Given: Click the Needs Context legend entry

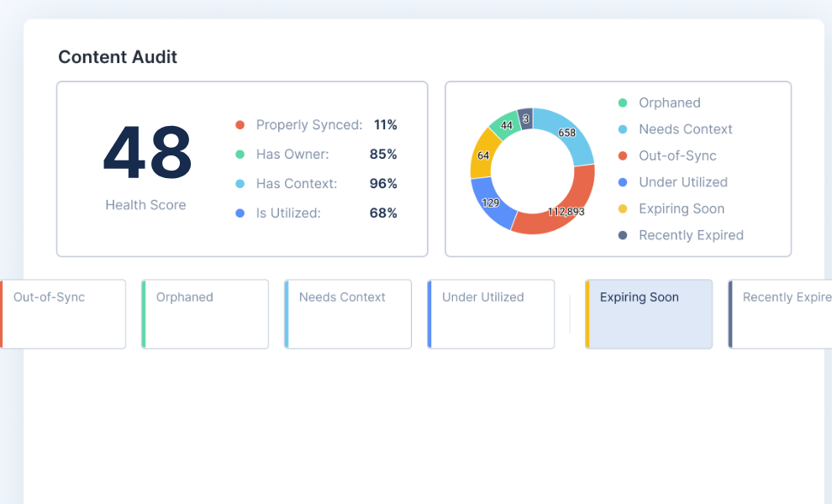Looking at the screenshot, I should coord(686,129).
